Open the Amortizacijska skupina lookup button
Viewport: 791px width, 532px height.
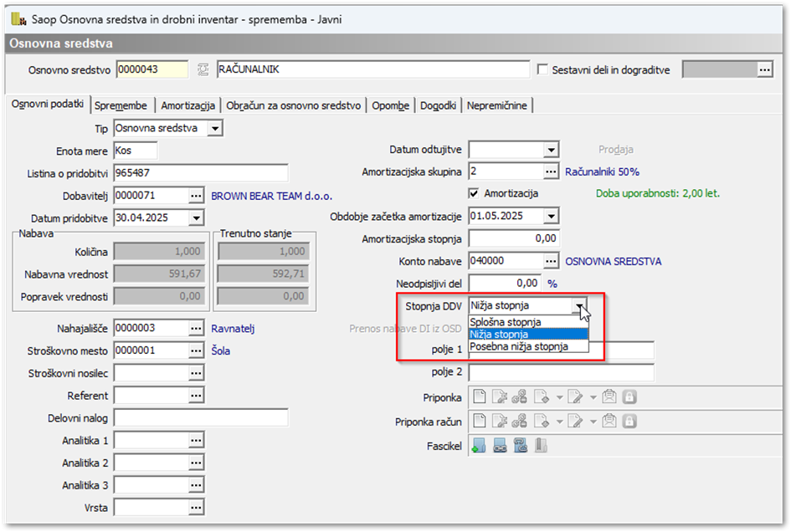551,171
